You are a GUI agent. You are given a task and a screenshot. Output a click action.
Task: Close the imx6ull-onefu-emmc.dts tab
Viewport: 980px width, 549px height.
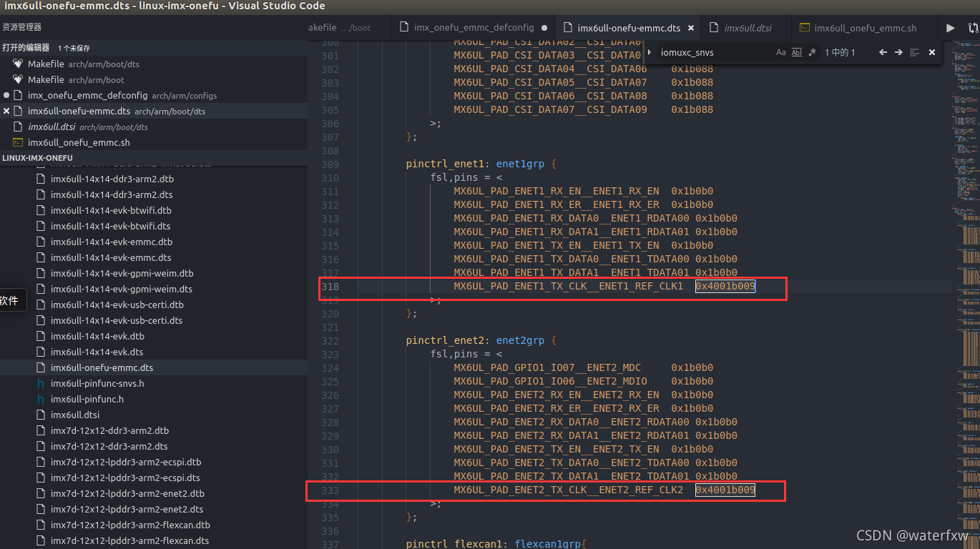[x=690, y=28]
